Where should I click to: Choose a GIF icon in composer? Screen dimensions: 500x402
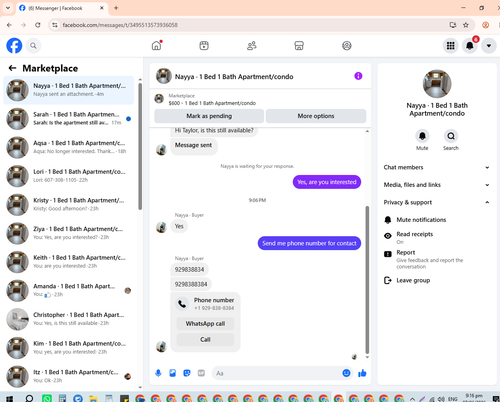click(201, 373)
